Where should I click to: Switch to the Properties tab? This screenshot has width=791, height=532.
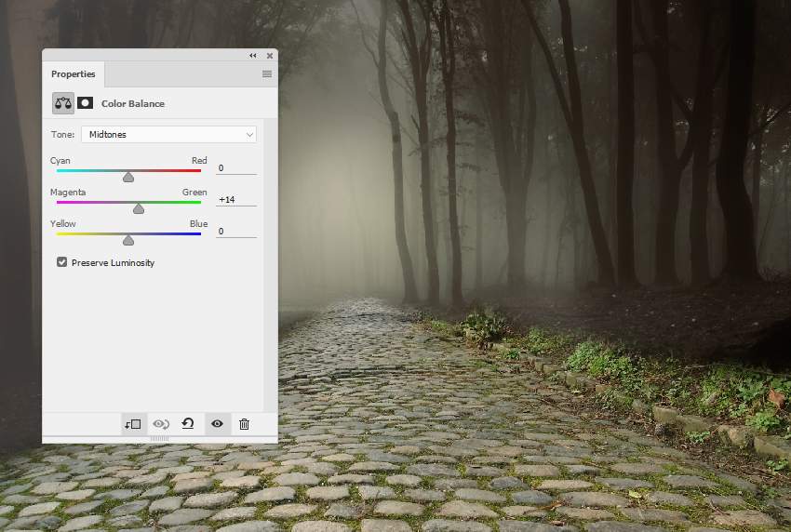(74, 74)
